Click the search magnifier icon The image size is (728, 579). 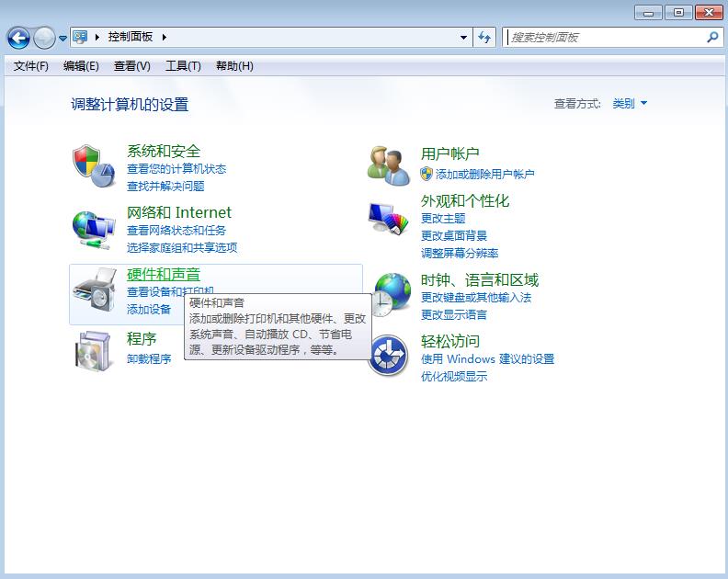pyautogui.click(x=712, y=37)
